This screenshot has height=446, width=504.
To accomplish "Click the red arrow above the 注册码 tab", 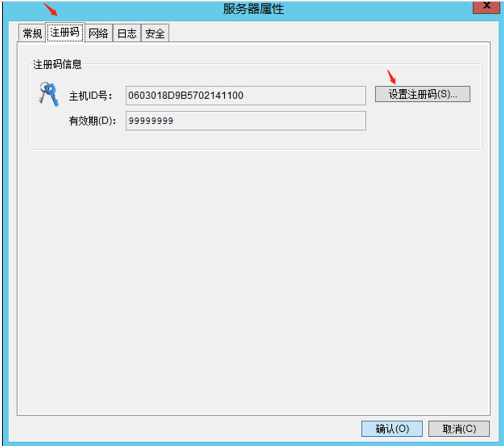I will coord(50,10).
